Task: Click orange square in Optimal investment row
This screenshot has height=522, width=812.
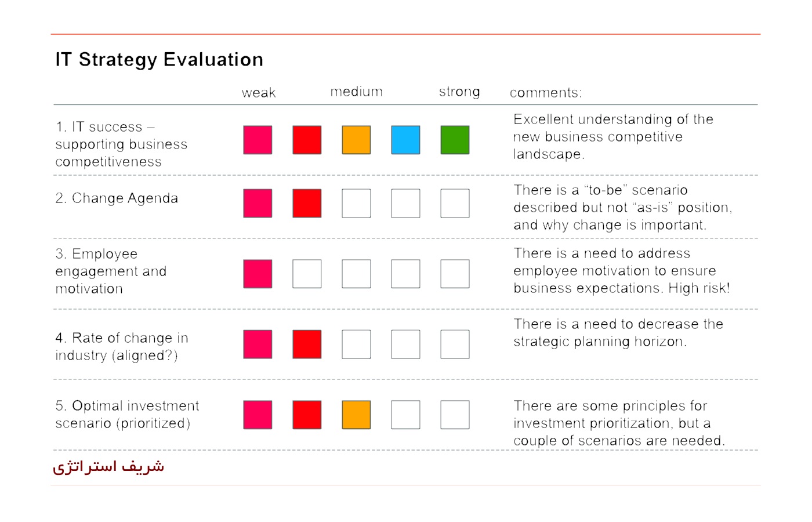Action: [356, 415]
